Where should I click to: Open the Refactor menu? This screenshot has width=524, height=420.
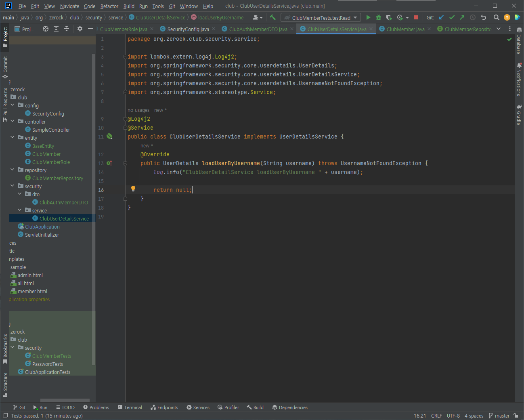(109, 6)
